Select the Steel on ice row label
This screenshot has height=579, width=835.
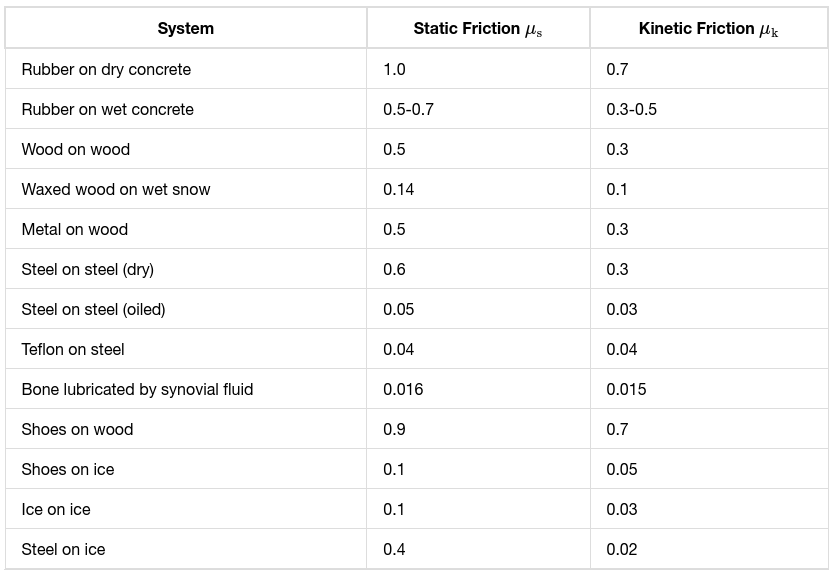63,549
